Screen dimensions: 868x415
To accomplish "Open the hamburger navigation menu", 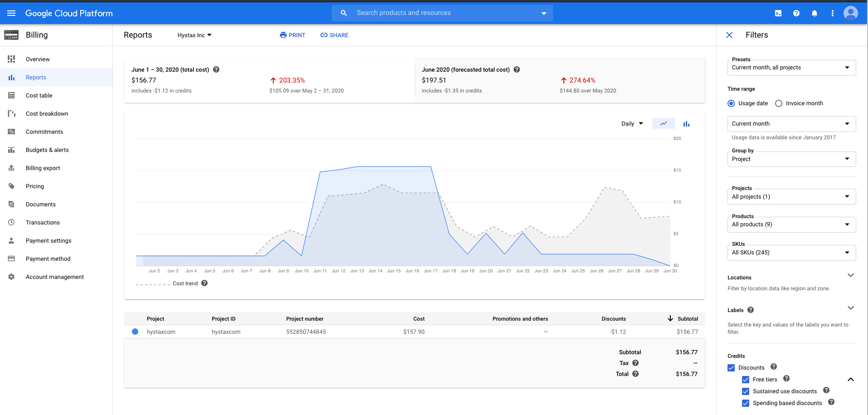I will [11, 13].
